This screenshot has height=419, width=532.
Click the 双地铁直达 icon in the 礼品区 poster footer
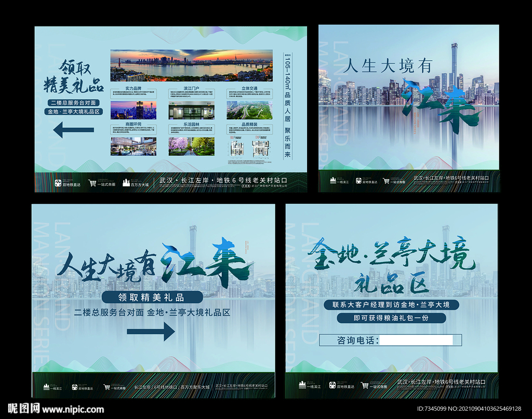click(x=332, y=385)
